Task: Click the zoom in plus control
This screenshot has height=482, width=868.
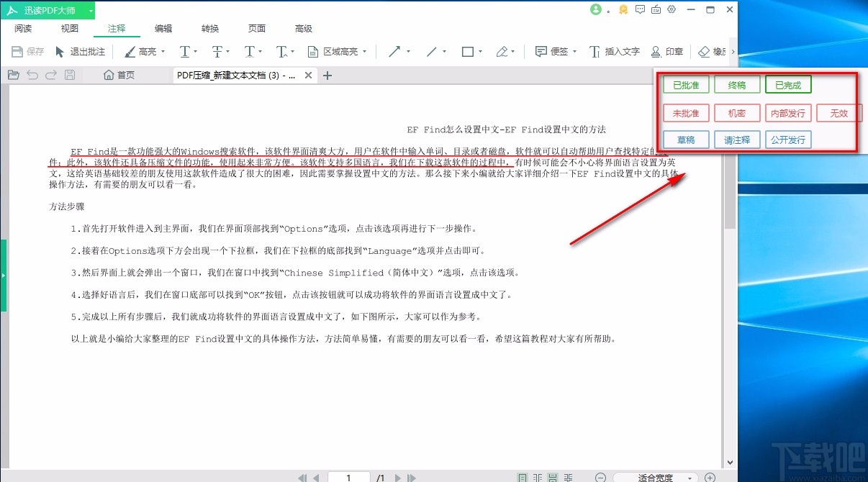Action: click(x=710, y=476)
